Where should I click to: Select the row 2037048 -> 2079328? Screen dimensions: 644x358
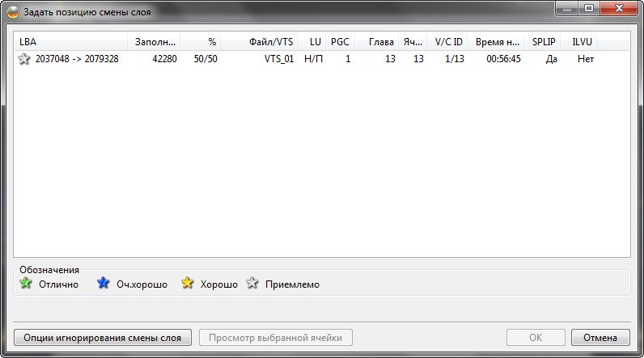[x=306, y=59]
